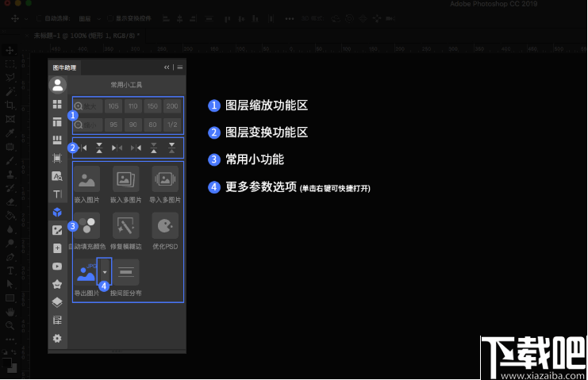
Task: Click the last vertical transform icon in row
Action: (171, 148)
